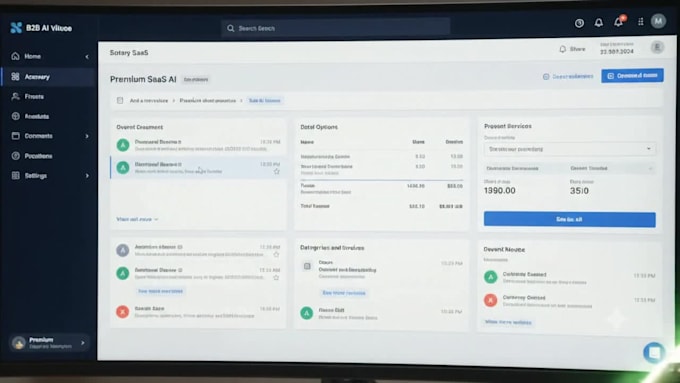Click the wide blue button in Services panel
This screenshot has height=383, width=680.
click(569, 219)
